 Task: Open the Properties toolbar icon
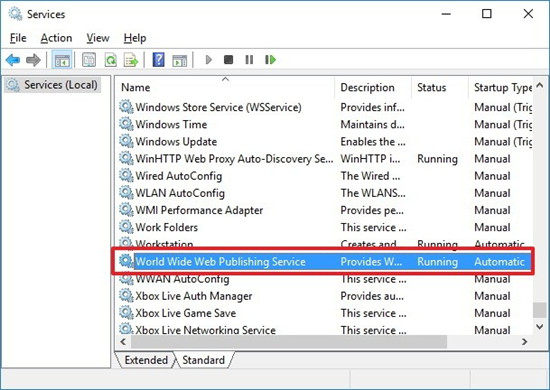(89, 60)
